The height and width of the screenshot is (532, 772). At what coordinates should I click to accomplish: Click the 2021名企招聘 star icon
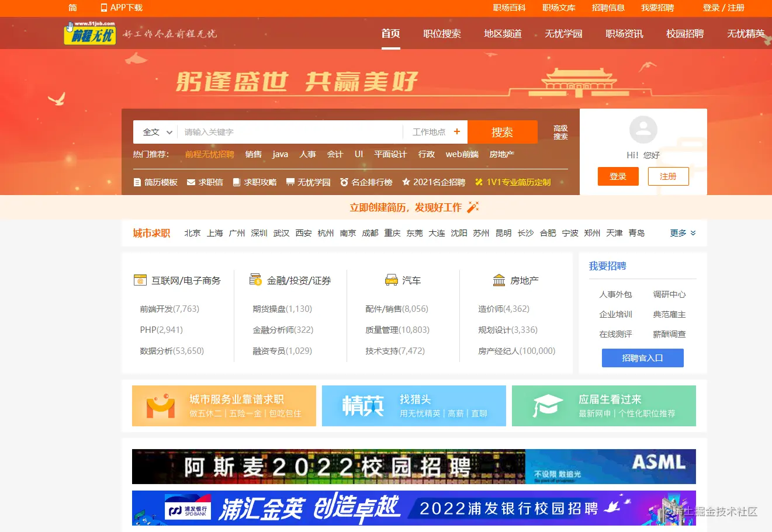(x=406, y=182)
